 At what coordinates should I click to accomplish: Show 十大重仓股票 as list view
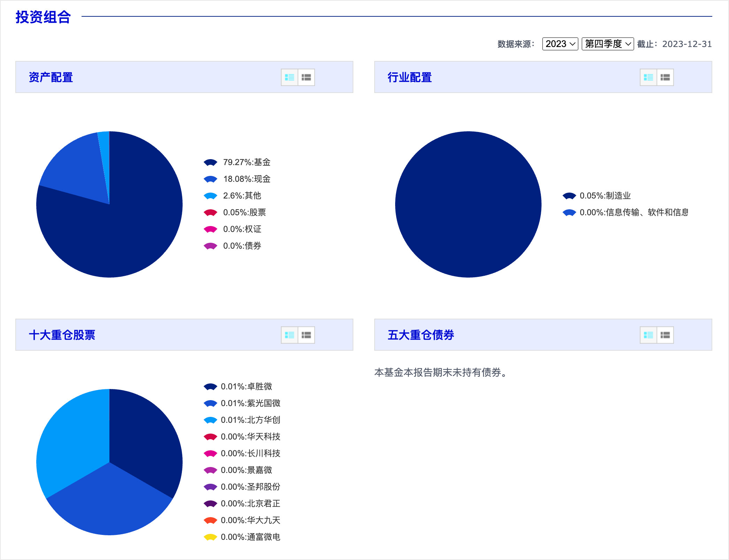pyautogui.click(x=306, y=335)
